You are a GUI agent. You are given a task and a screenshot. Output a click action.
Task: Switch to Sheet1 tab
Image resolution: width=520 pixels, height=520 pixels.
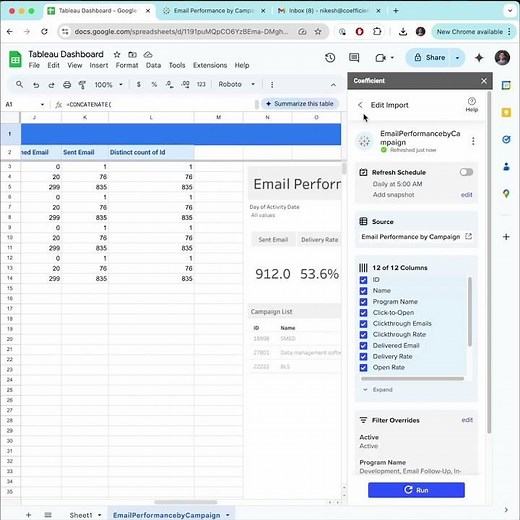click(x=81, y=515)
